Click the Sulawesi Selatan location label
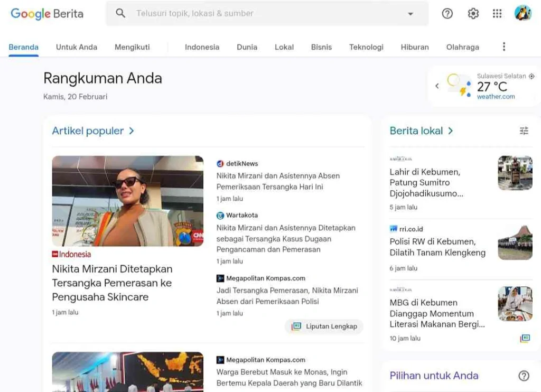Viewport: 541px width, 392px height. 501,76
